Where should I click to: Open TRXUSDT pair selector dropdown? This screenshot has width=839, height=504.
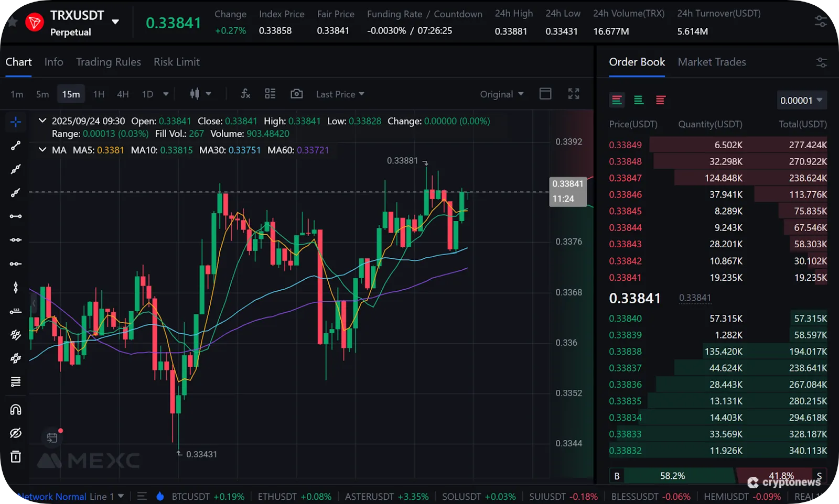(115, 22)
